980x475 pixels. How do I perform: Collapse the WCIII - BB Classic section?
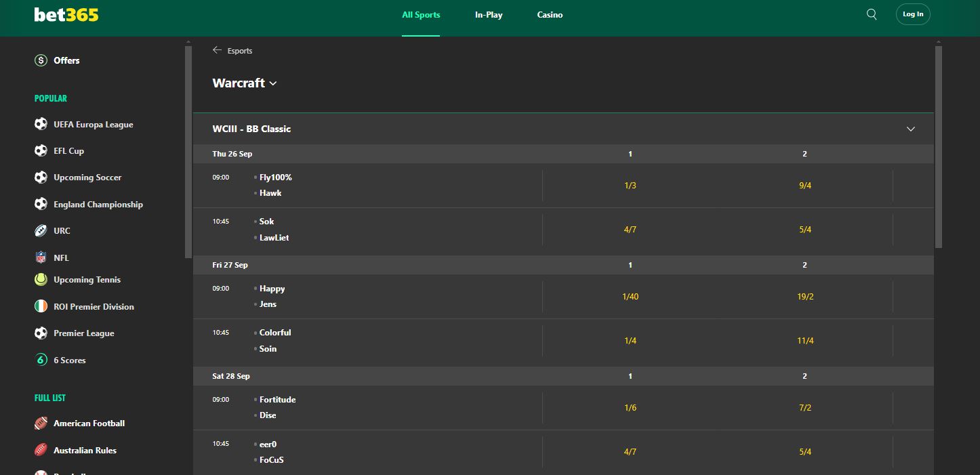tap(911, 129)
